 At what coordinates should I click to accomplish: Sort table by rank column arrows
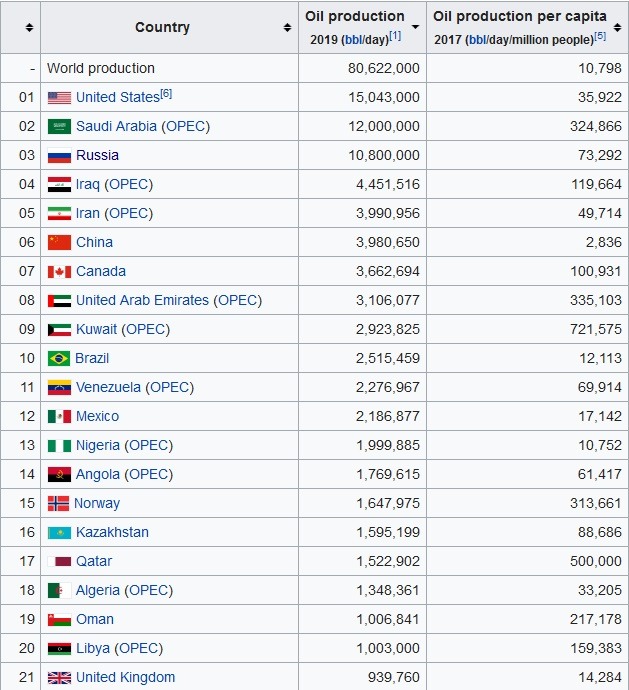click(x=29, y=27)
